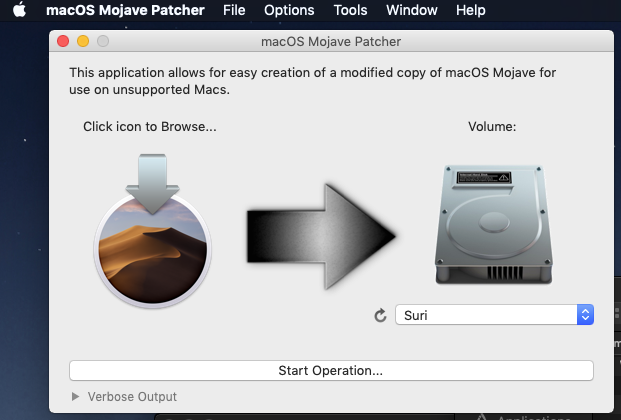621x420 pixels.
Task: Click the application description text
Action: pos(312,81)
